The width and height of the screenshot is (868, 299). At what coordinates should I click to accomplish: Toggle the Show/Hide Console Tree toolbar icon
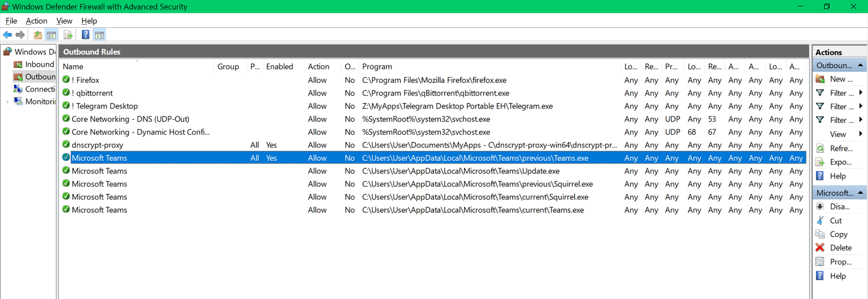pyautogui.click(x=52, y=35)
